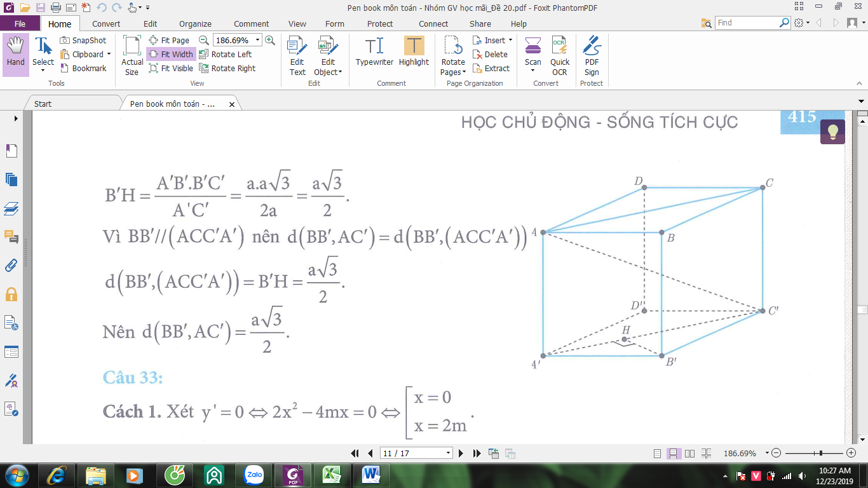
Task: Toggle Fit Width view
Action: click(x=171, y=54)
